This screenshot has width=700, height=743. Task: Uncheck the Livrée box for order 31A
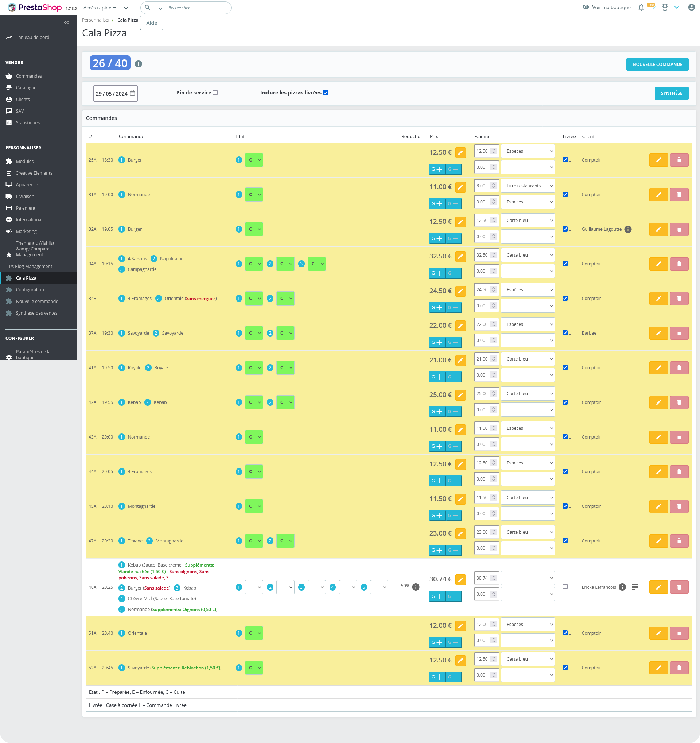(565, 195)
